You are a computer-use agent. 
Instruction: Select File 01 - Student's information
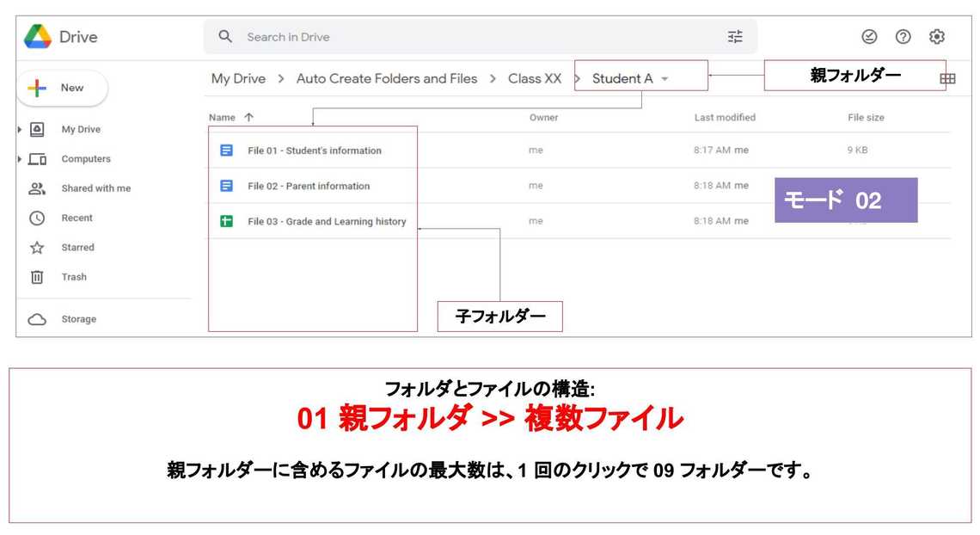[x=314, y=151]
